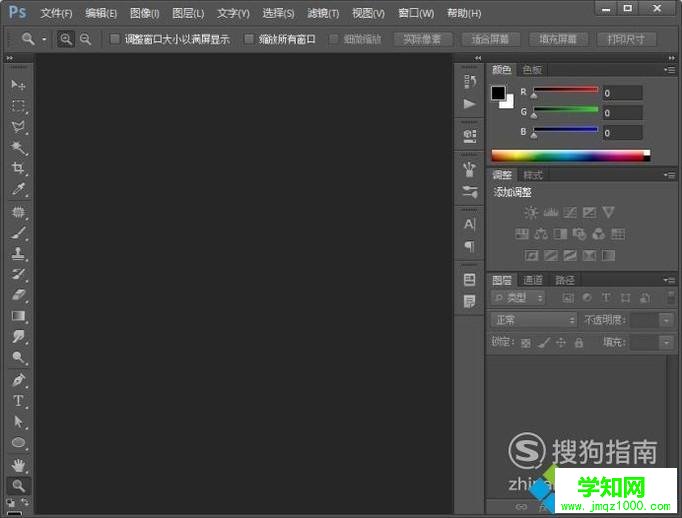This screenshot has width=682, height=518.
Task: Open the blend mode dropdown
Action: point(534,321)
